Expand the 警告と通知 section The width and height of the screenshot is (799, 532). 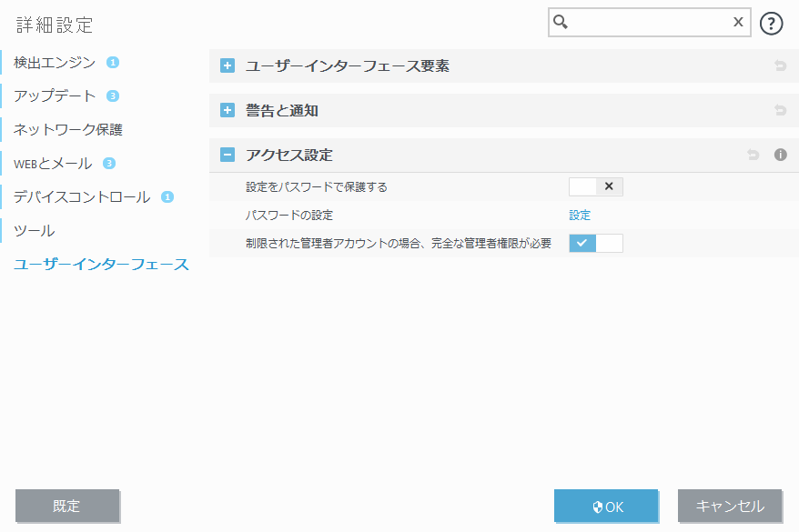point(226,110)
